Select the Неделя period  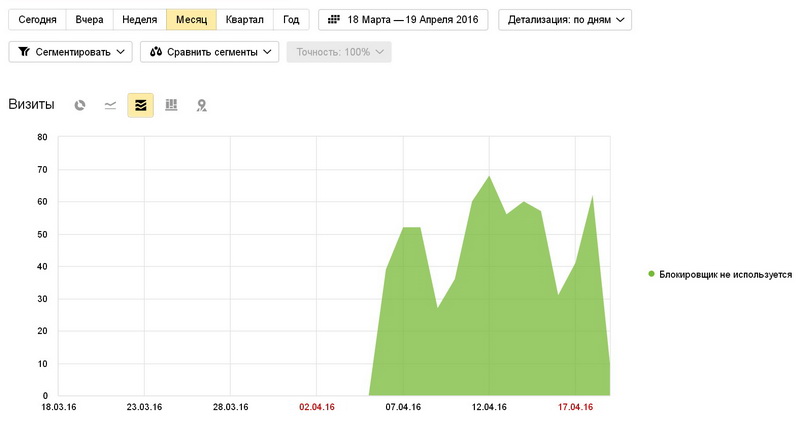139,20
